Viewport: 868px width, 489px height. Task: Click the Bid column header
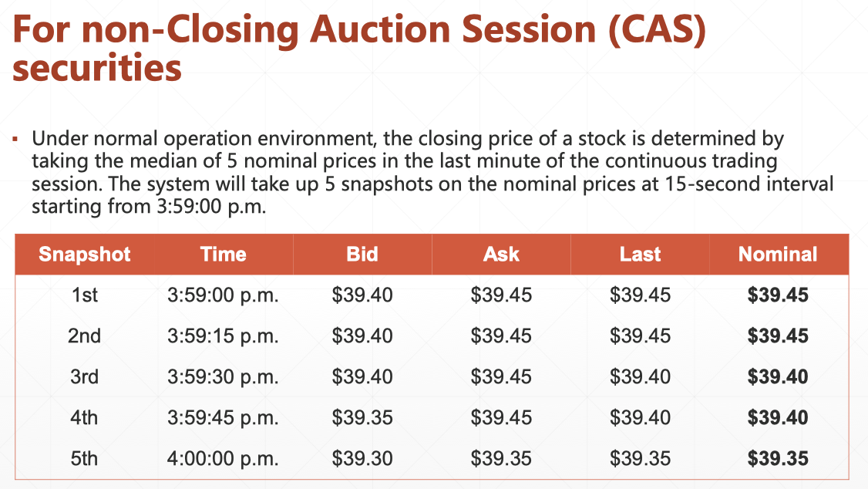[362, 255]
